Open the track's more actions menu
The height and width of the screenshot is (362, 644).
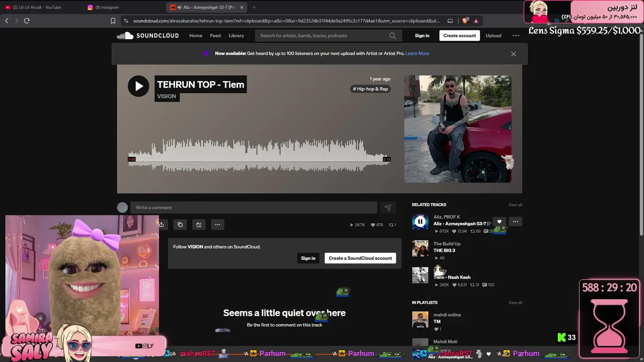[217, 225]
